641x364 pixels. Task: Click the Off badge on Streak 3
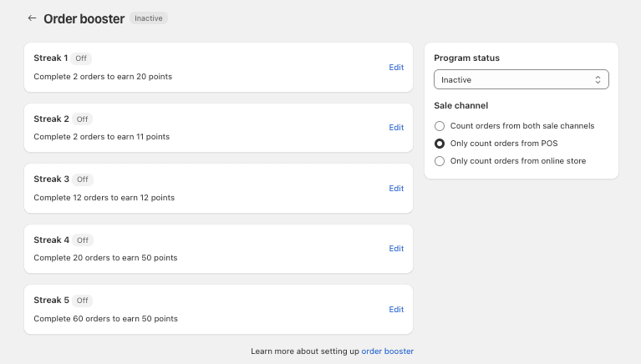(83, 179)
